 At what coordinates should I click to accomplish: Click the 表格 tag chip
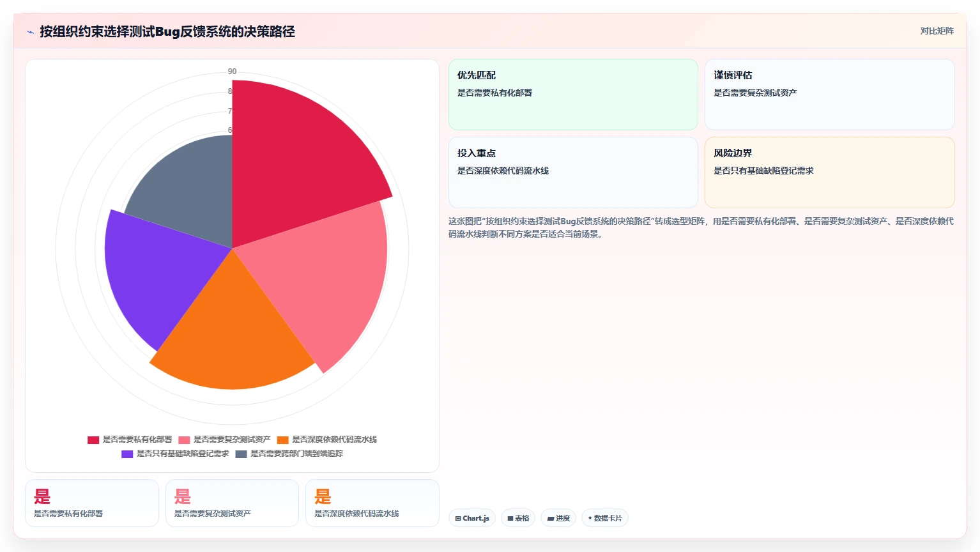click(x=518, y=518)
